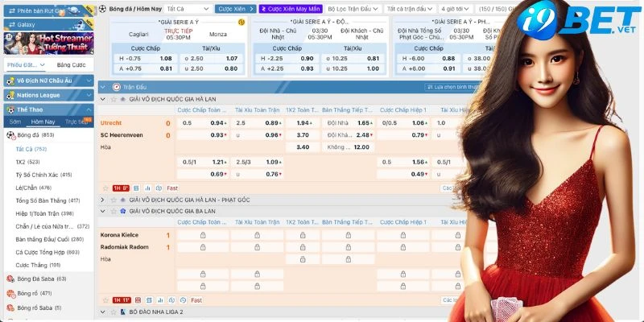The height and width of the screenshot is (322, 644).
Task: Open the Hot Streamer Tướng Thuật banner
Action: coord(47,43)
